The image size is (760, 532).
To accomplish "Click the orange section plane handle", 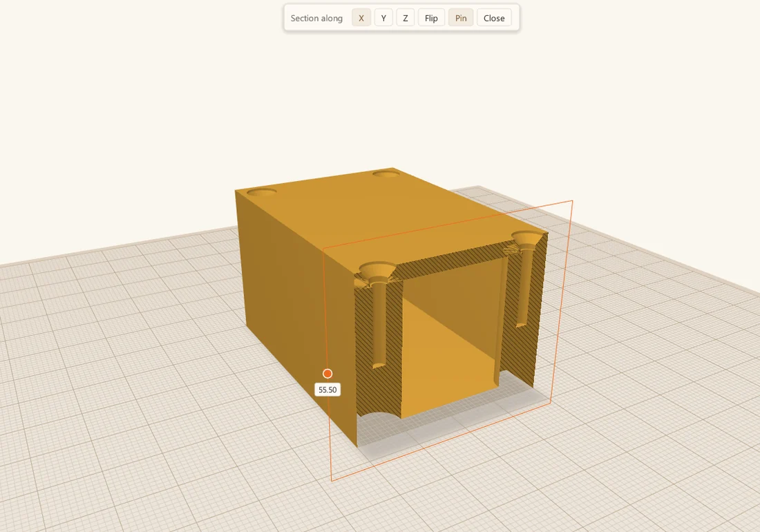I will 327,374.
